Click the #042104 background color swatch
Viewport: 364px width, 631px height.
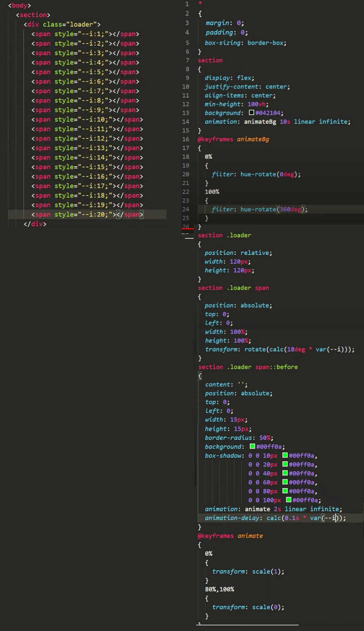251,113
